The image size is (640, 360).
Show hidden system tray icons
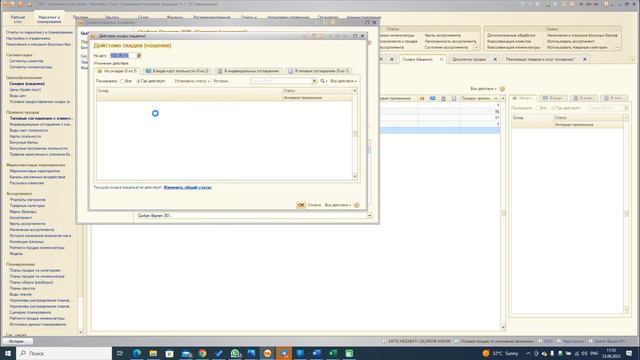528,353
